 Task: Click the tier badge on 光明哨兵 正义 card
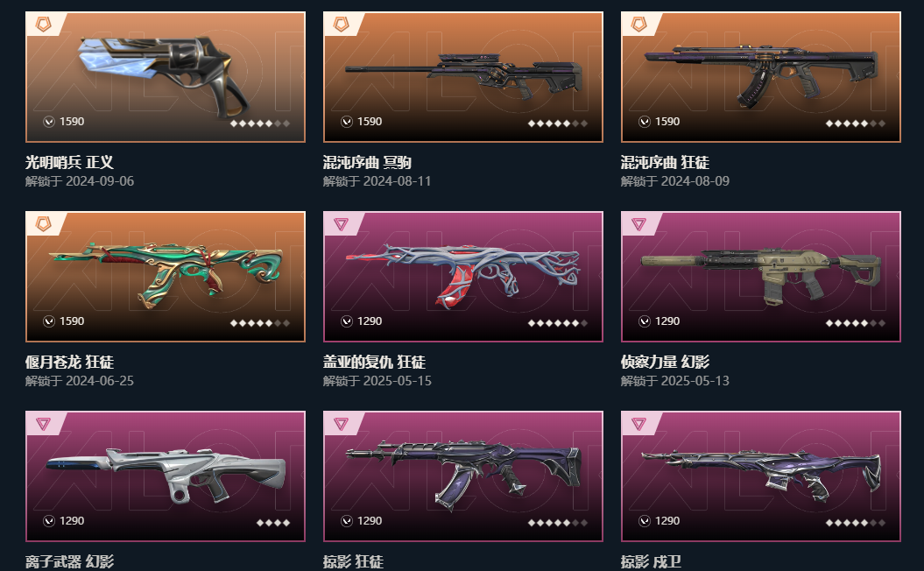pos(44,25)
